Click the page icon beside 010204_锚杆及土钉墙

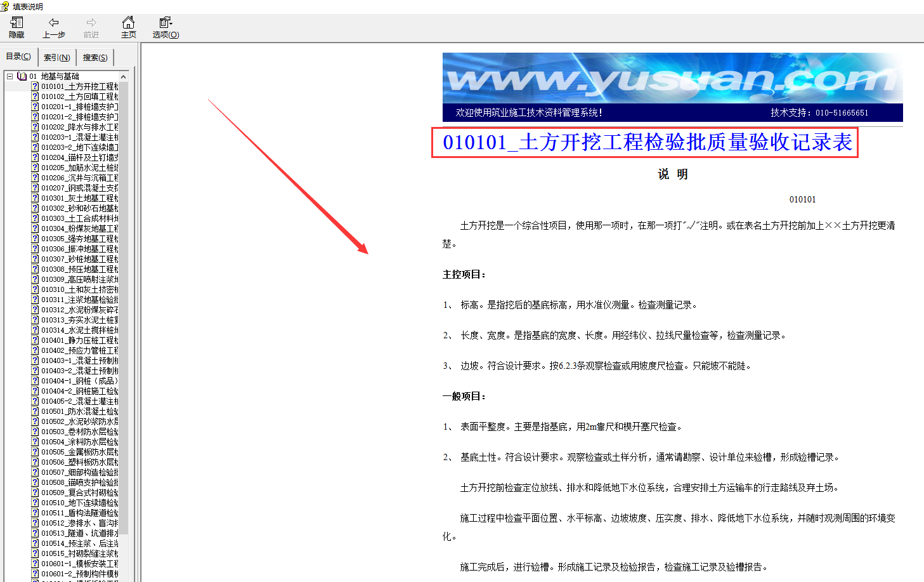coord(35,157)
